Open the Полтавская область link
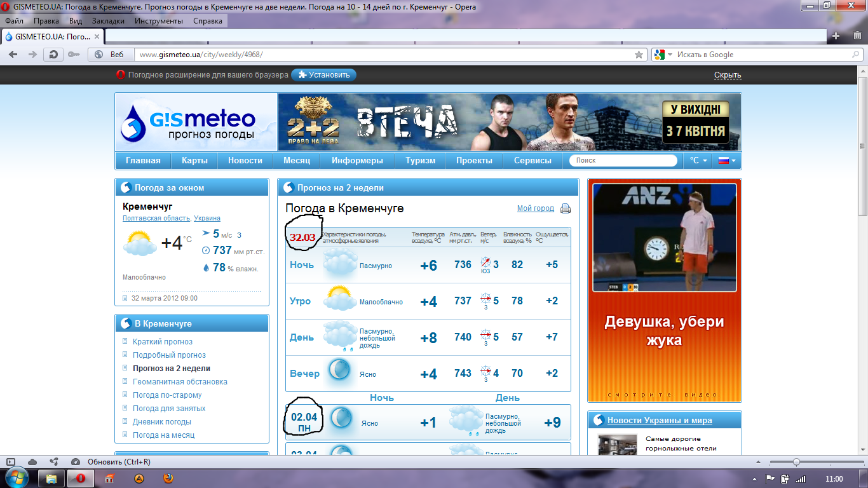Viewport: 868px width, 488px height. point(156,218)
